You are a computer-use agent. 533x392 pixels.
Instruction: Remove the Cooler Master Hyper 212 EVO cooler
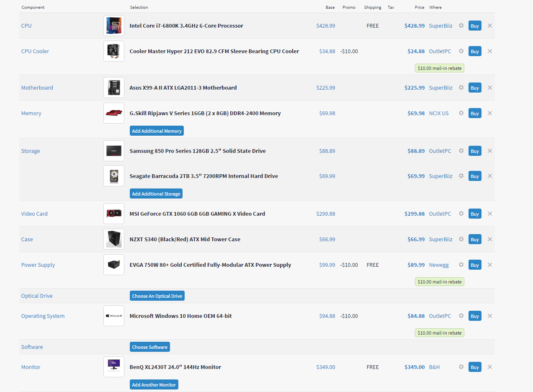pyautogui.click(x=490, y=51)
